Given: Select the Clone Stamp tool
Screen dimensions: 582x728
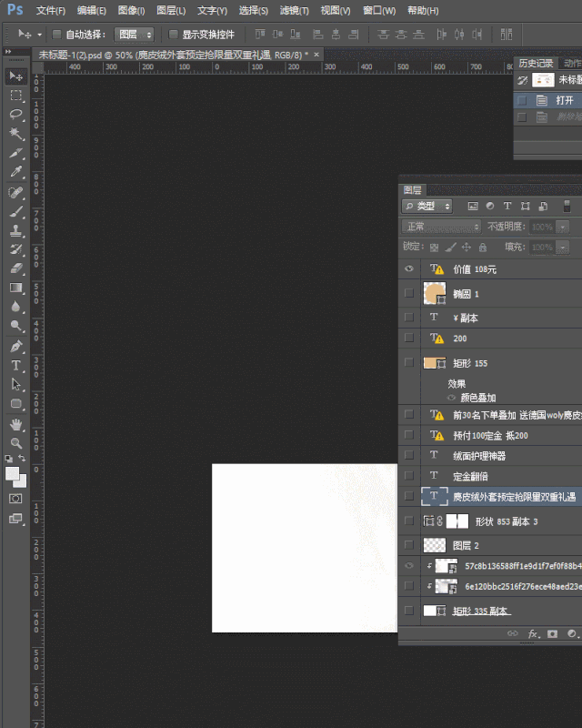Looking at the screenshot, I should 15,230.
